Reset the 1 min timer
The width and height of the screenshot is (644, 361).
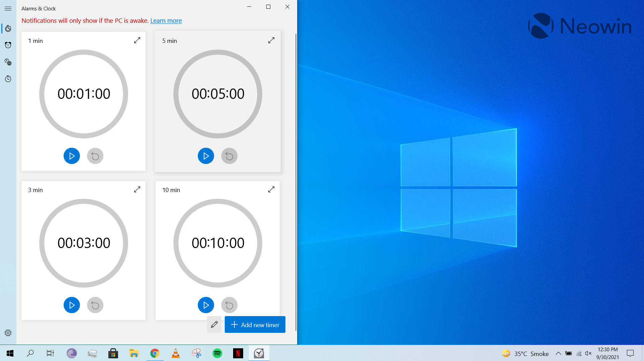(x=95, y=156)
